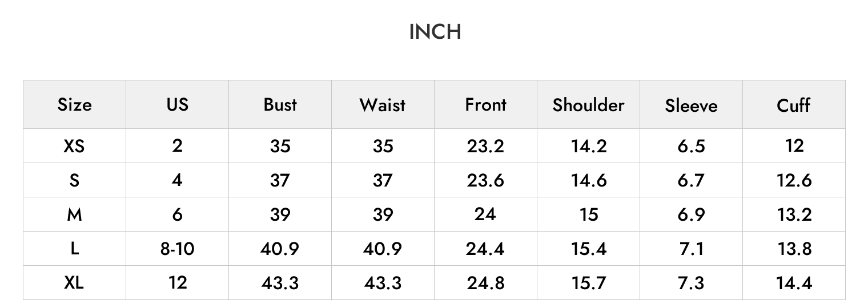868x308 pixels.
Task: Select the 14.4 cuff value
Action: pos(794,283)
